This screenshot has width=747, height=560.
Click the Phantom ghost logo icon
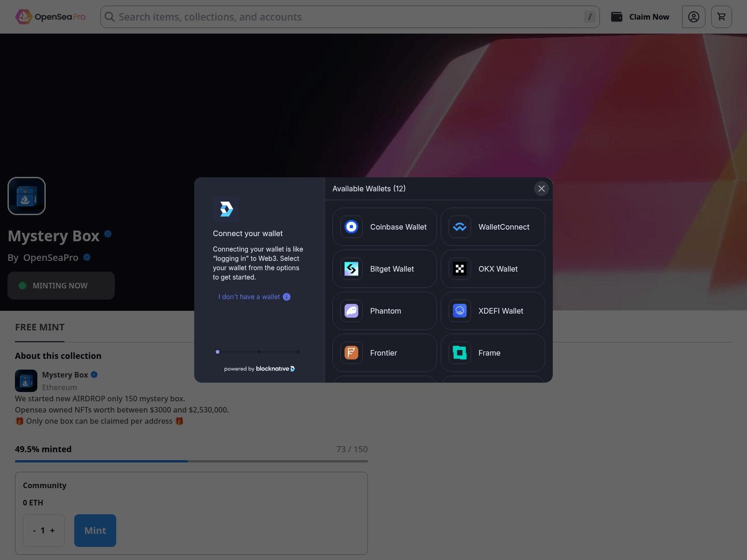(x=352, y=311)
